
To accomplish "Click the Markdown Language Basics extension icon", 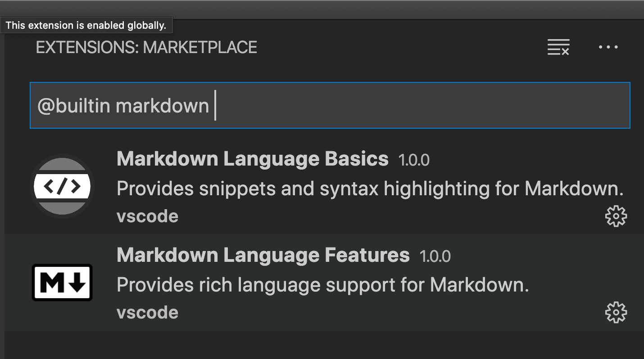I will tap(62, 186).
